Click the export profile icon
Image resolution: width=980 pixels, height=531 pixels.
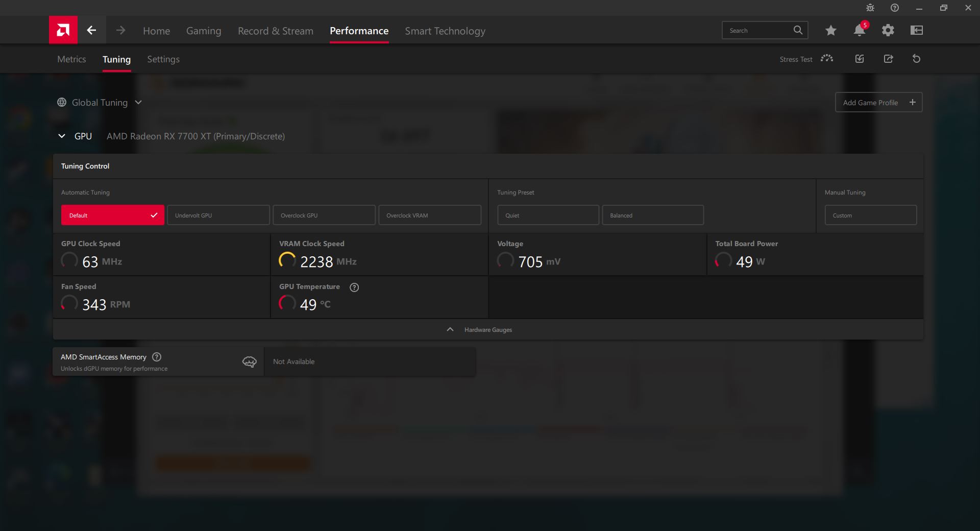pos(889,59)
